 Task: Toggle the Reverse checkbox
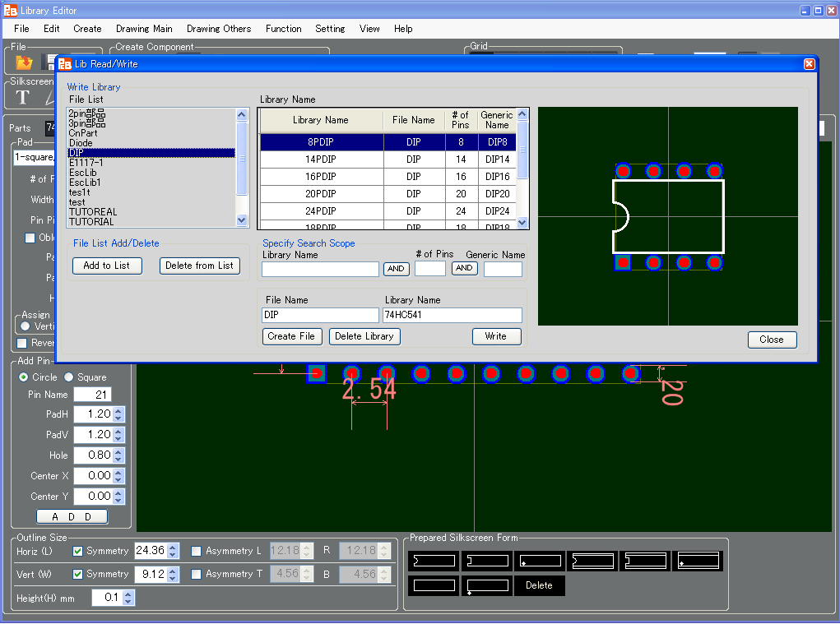[22, 343]
